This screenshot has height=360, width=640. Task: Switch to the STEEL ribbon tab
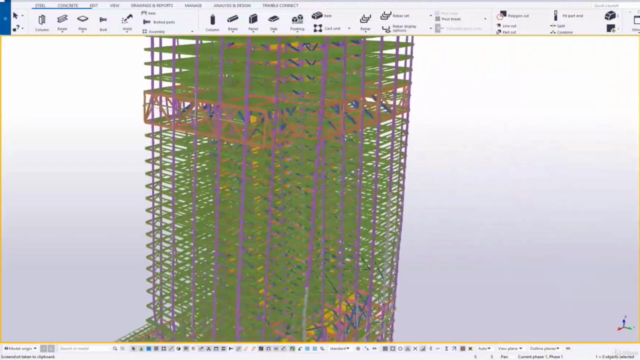click(x=40, y=5)
